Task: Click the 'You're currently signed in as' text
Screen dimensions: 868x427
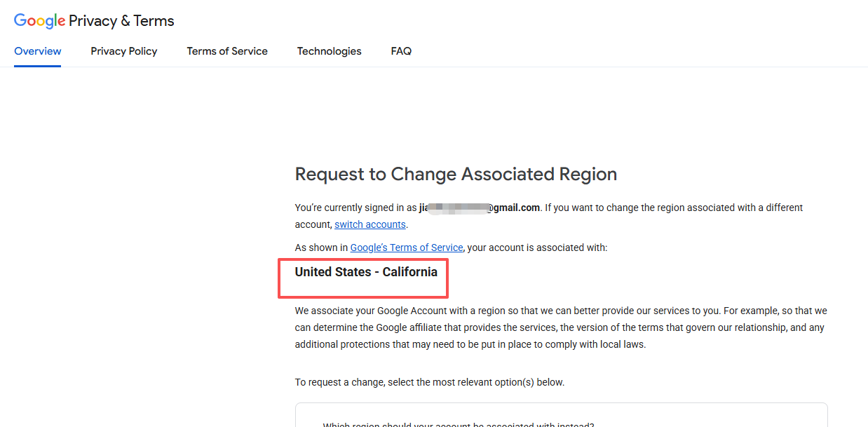Action: click(x=356, y=208)
